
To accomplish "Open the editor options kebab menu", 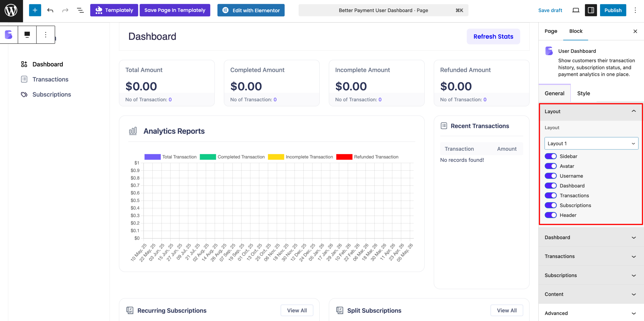I will pos(635,10).
